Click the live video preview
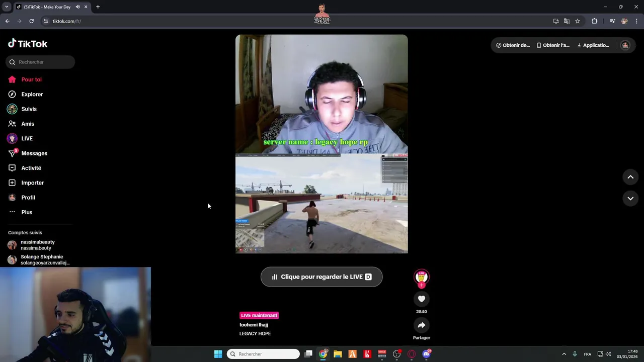644x362 pixels. [x=321, y=144]
